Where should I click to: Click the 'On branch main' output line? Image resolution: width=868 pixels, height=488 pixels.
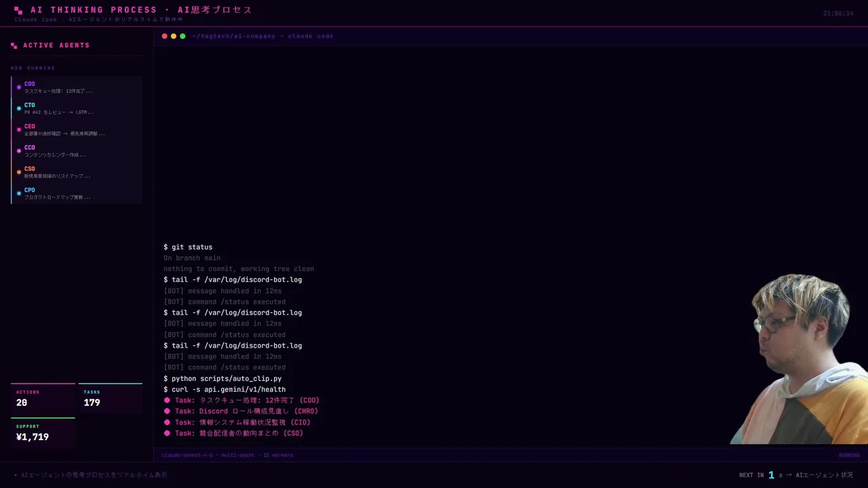(192, 258)
